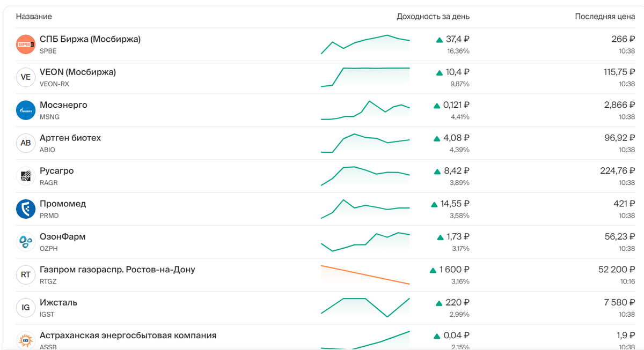The image size is (644, 350).
Task: Click the ОзонФарм daily gain 1,73 ₽
Action: coord(458,236)
